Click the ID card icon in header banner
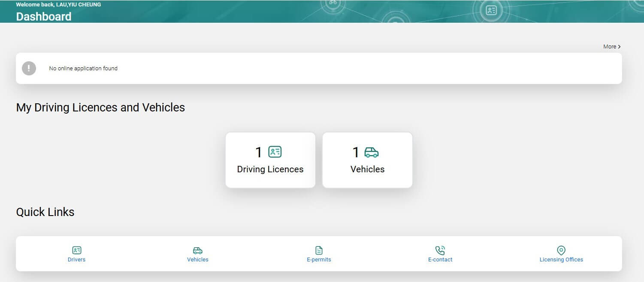The width and height of the screenshot is (644, 282). (491, 10)
